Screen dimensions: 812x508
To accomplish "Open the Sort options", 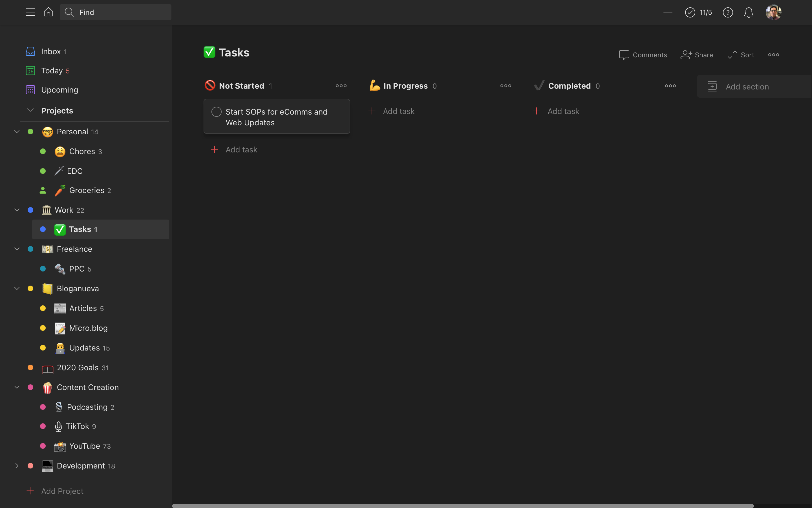I will coord(741,55).
